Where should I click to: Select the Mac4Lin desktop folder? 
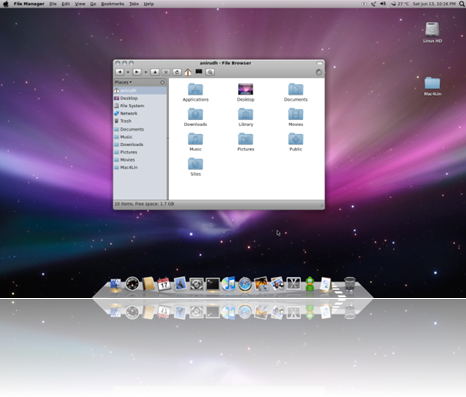(432, 86)
